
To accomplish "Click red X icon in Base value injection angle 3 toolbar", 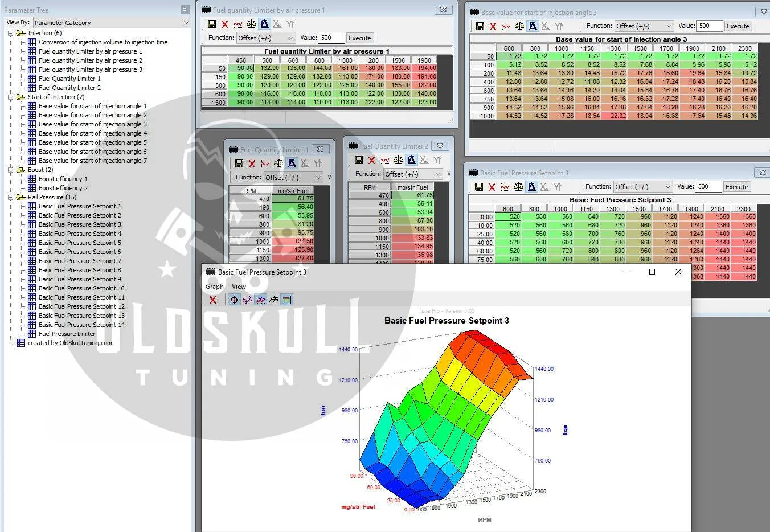I will [493, 26].
